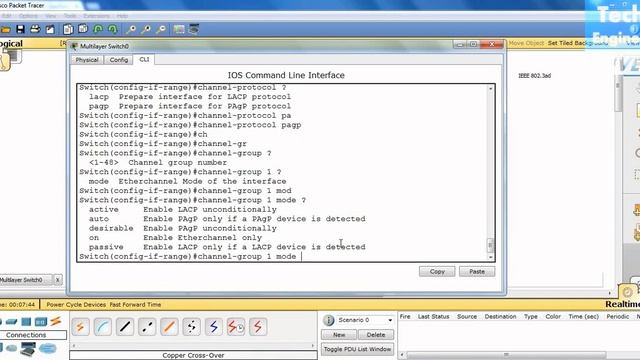Click the Move Object button
This screenshot has height=360, width=640.
(526, 43)
